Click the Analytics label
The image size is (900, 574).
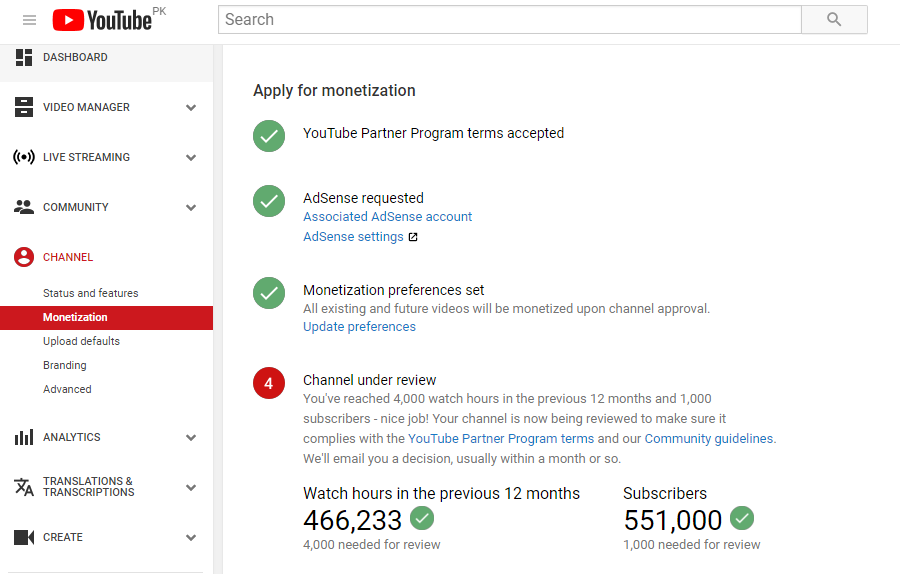coord(72,437)
